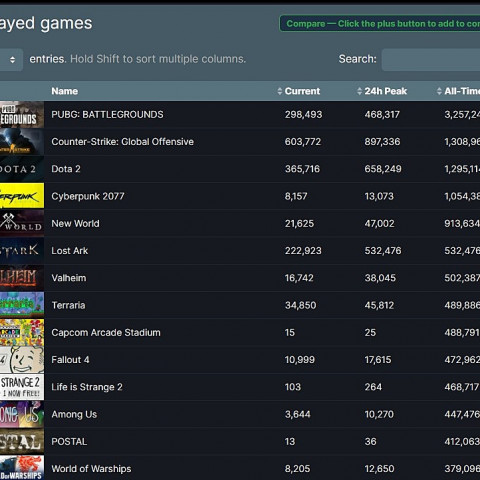Click 24h peak value 13,073
Viewport: 480px width, 480px height.
(x=379, y=196)
